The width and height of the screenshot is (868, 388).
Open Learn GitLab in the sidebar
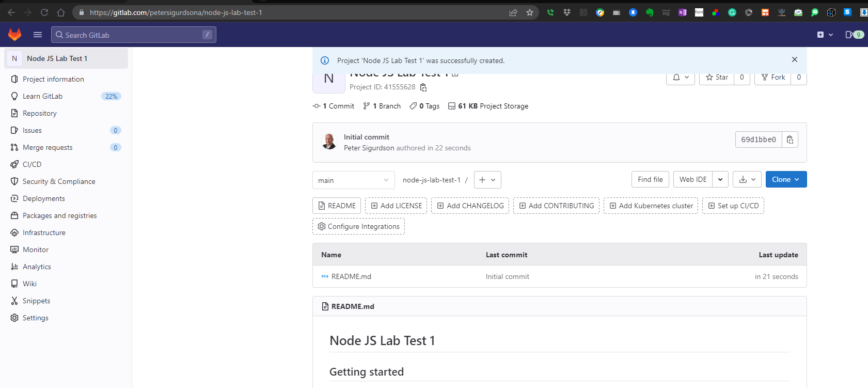pyautogui.click(x=66, y=96)
